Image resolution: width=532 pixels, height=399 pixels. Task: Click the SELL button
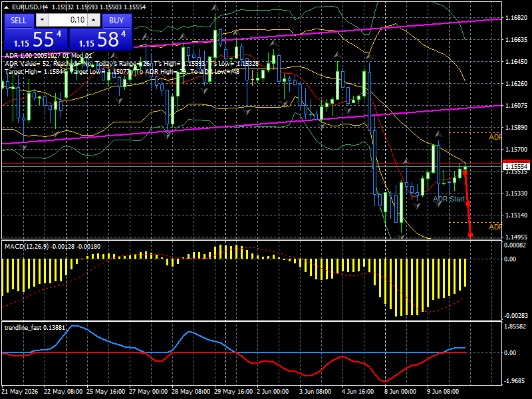click(x=19, y=21)
